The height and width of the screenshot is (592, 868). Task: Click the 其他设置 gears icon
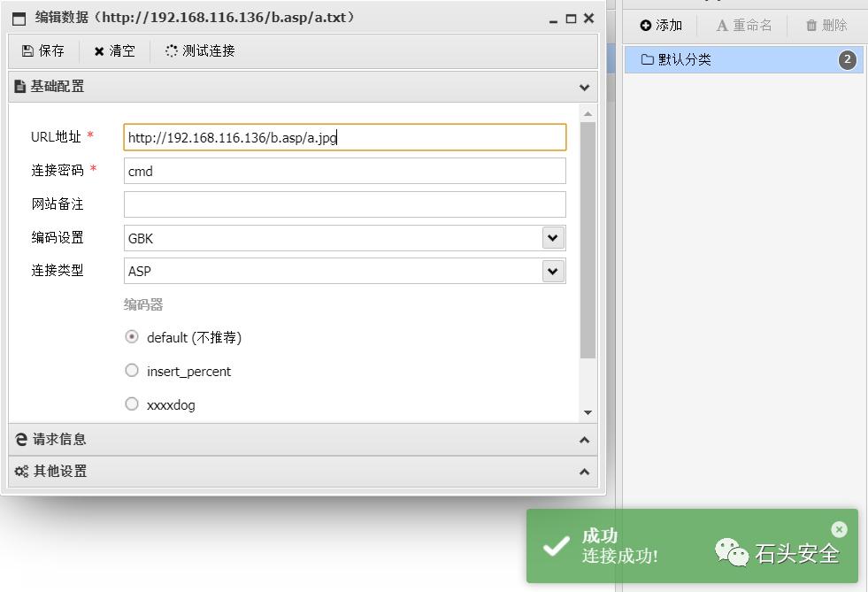coord(21,472)
